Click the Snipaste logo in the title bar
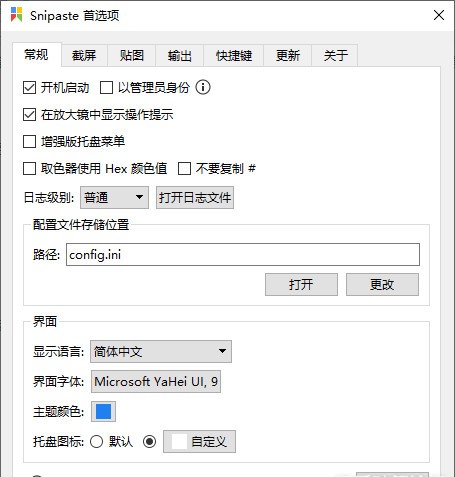 point(16,15)
